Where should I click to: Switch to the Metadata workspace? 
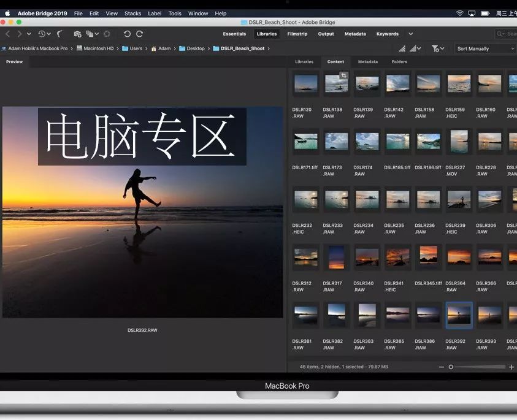tap(355, 34)
